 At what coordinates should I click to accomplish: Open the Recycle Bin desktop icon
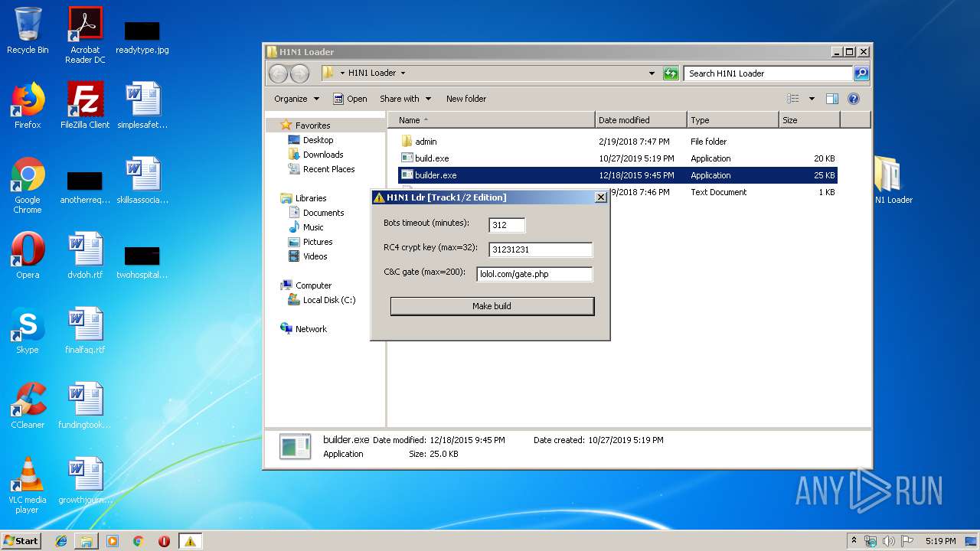[28, 31]
